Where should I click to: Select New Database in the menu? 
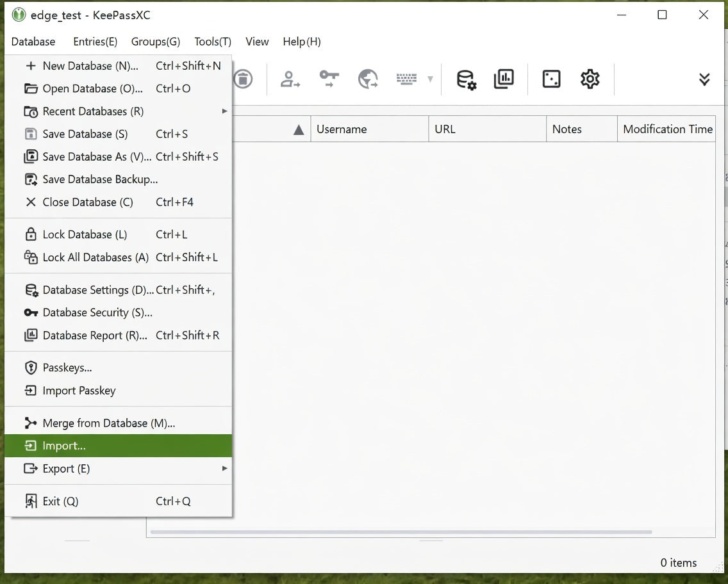pos(119,66)
